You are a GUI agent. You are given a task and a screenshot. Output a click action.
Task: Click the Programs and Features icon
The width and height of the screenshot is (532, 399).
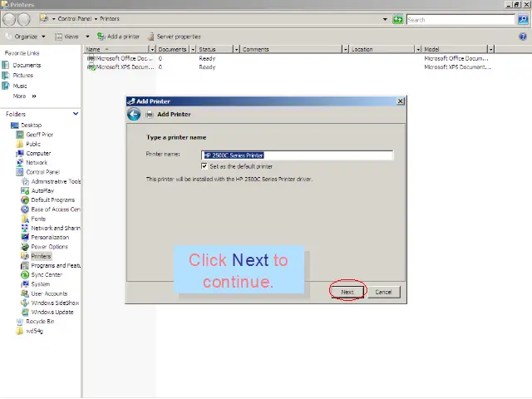click(x=25, y=265)
